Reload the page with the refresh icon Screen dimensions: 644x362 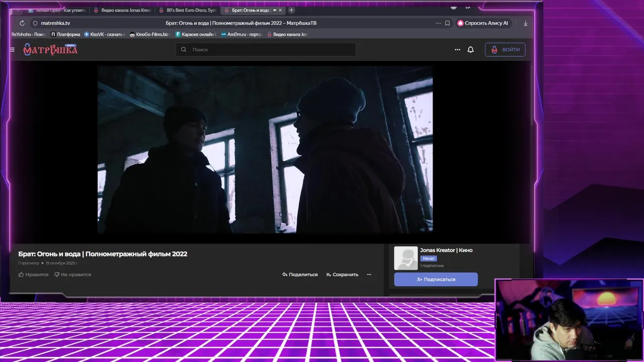tap(22, 23)
